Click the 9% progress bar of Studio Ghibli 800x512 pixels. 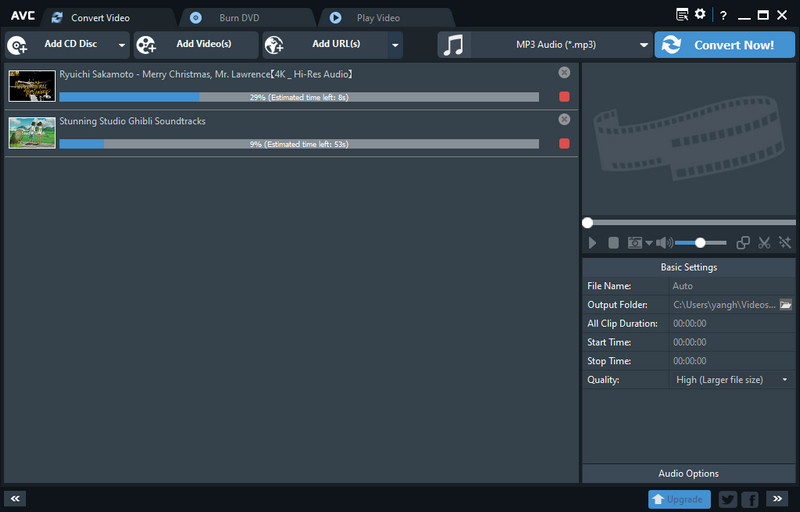tap(299, 144)
